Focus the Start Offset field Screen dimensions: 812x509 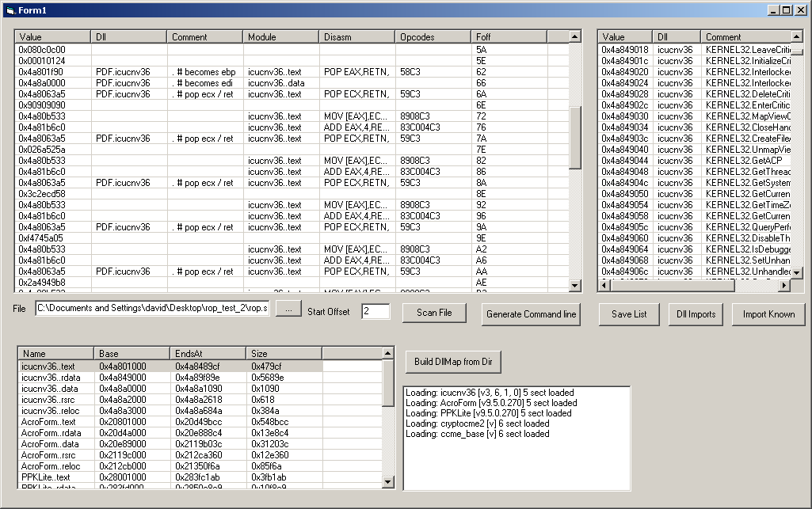pyautogui.click(x=376, y=311)
